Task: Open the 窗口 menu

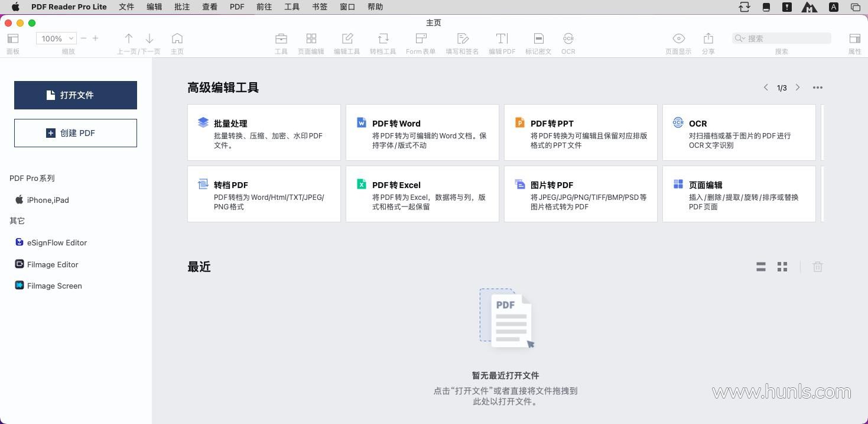Action: (347, 7)
